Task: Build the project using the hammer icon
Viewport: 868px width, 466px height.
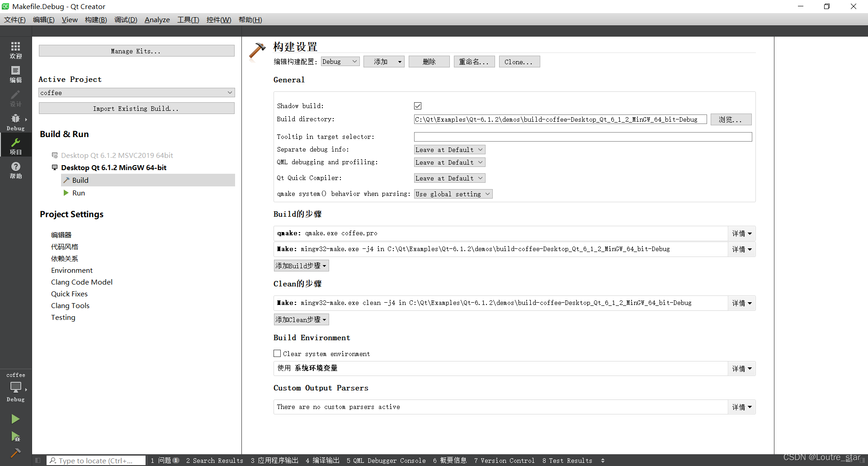Action: coord(15,452)
